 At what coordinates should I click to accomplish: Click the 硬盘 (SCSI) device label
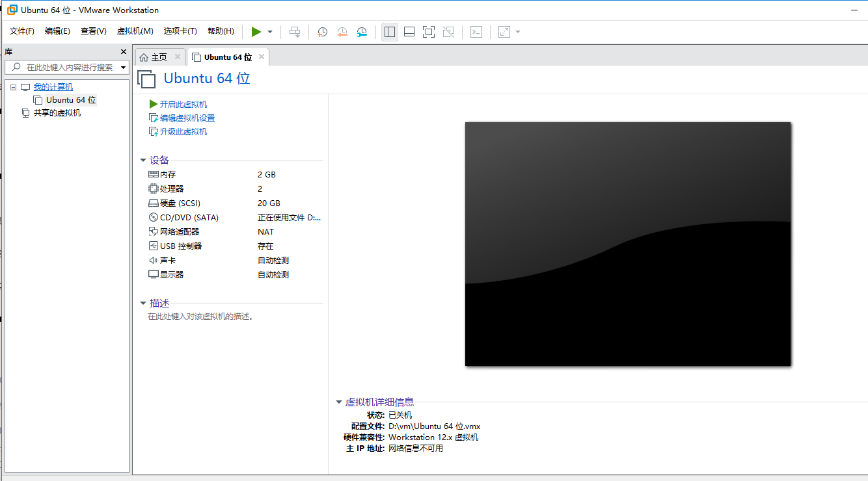pos(180,203)
